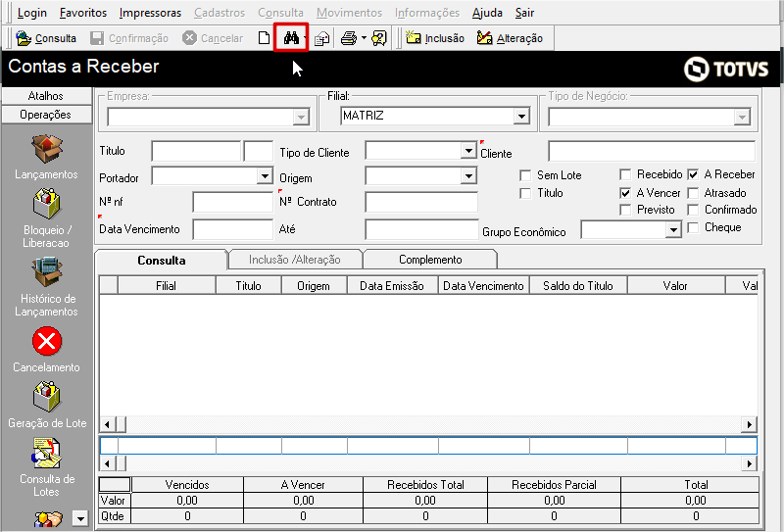784x532 pixels.
Task: Click lower grid scroll right arrow
Action: pyautogui.click(x=749, y=463)
